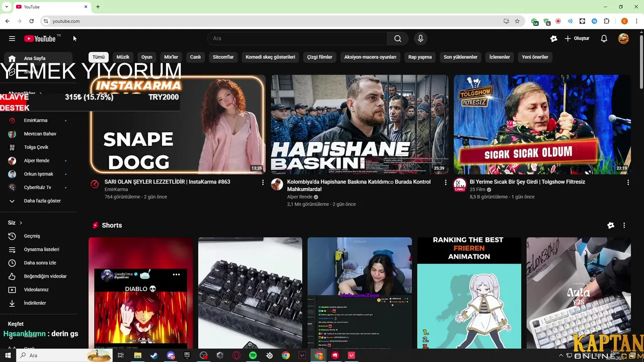Select the Sitcom'lar filter chip
The image size is (644, 362).
(223, 57)
